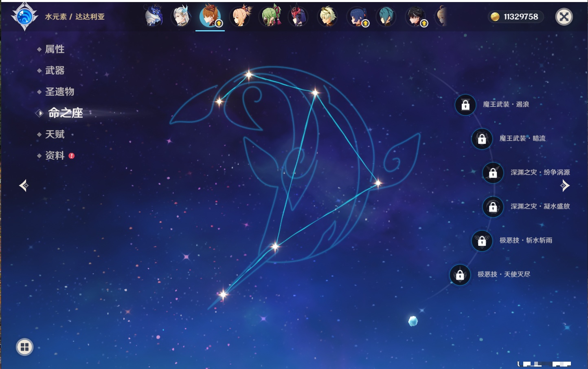Viewport: 588px width, 369px height.
Task: Open the 圣遗物 artifacts page
Action: (59, 91)
